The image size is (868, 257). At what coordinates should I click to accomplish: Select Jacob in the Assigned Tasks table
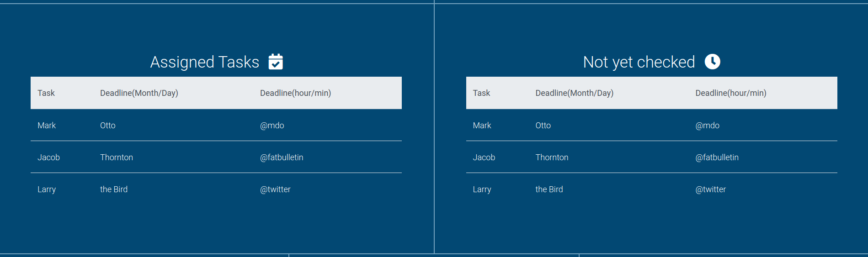[48, 157]
